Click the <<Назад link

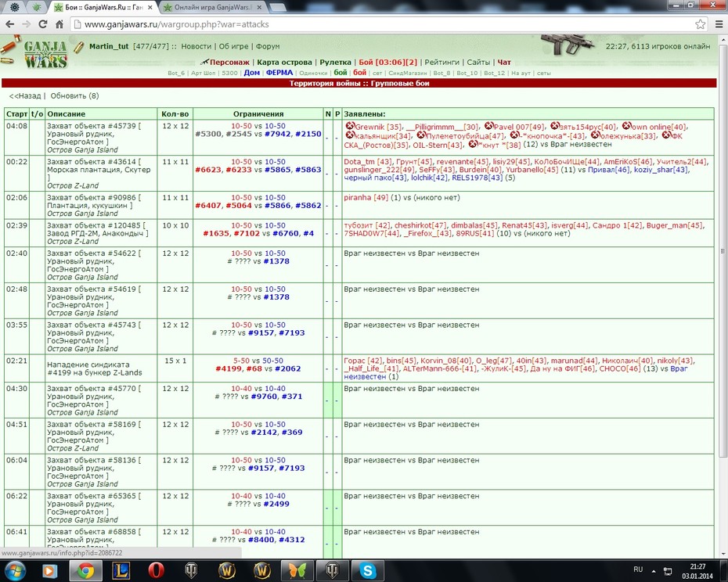[25, 95]
